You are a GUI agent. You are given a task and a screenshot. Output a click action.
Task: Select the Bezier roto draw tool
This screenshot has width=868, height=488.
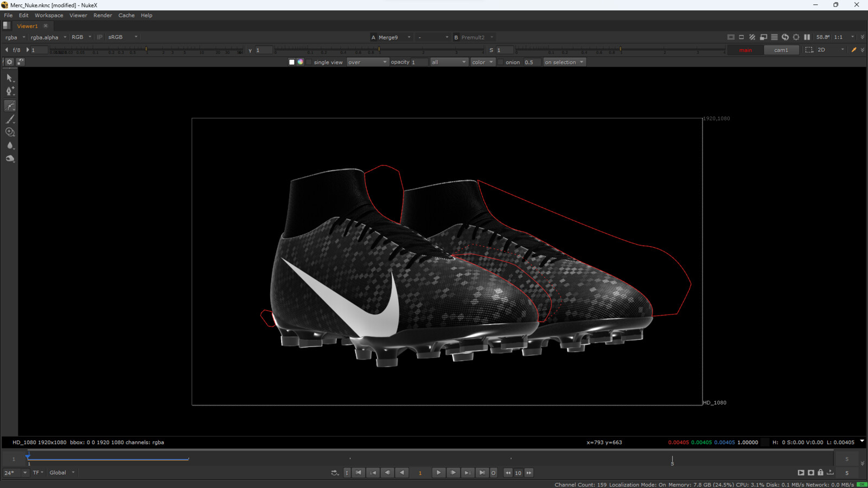[10, 106]
